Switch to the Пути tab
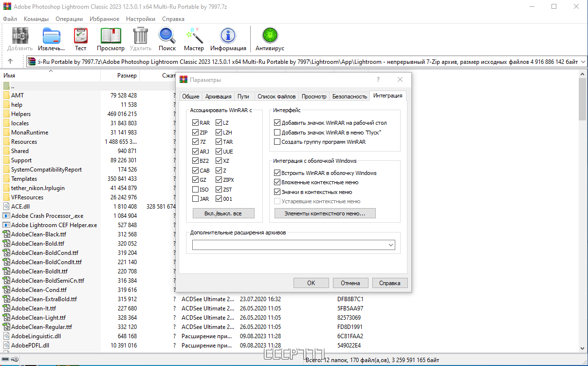 tap(243, 96)
